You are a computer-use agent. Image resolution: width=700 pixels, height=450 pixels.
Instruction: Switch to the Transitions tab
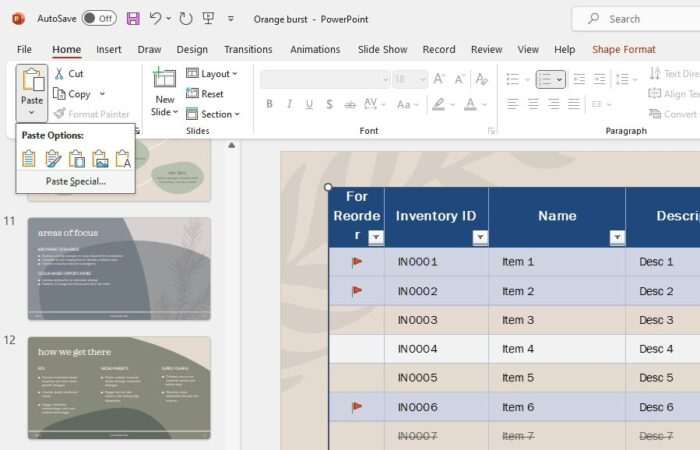248,49
